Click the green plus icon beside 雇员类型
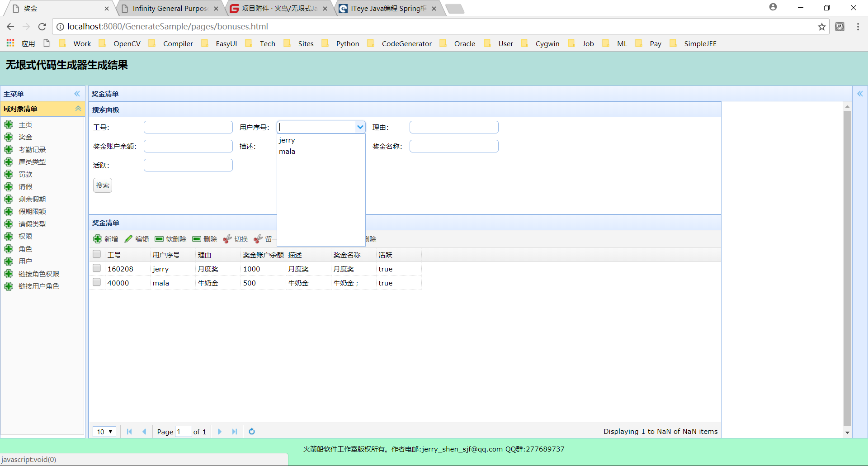 click(9, 162)
